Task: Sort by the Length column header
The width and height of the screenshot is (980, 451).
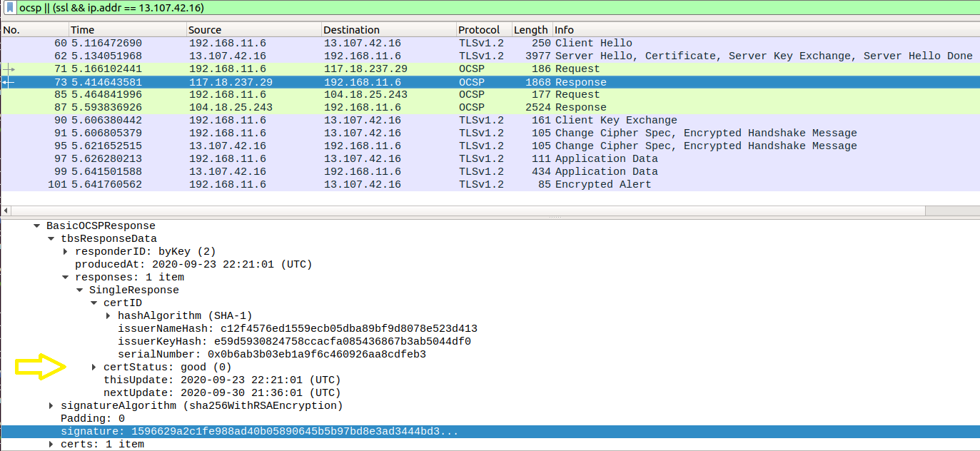Action: pos(532,30)
